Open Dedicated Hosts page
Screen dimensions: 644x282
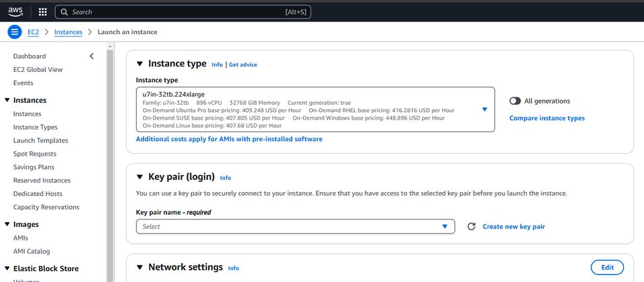pyautogui.click(x=38, y=193)
